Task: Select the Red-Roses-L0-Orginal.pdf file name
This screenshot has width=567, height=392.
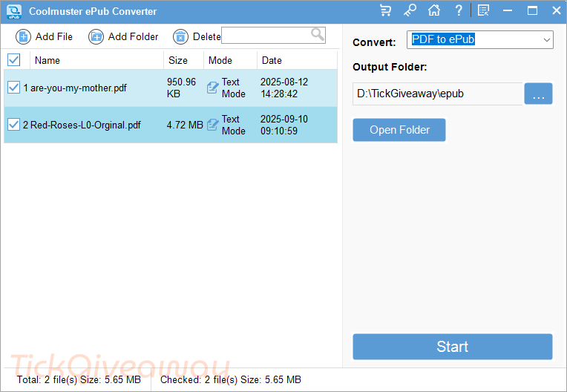Action: tap(85, 125)
